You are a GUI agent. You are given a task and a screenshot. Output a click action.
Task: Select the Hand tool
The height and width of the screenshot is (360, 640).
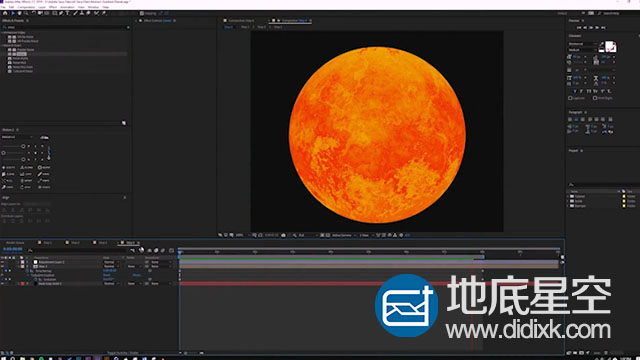coord(19,13)
